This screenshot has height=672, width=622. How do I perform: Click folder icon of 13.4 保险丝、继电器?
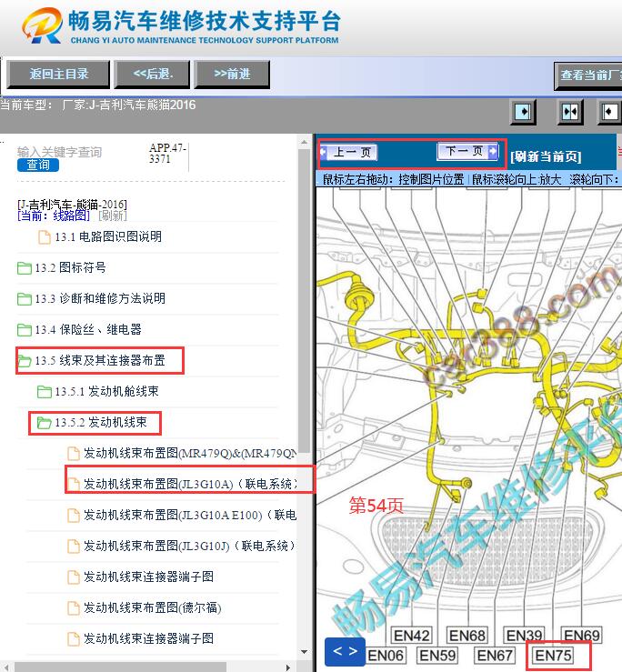coord(24,330)
